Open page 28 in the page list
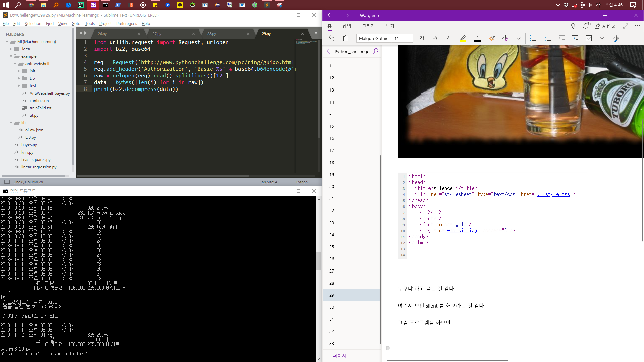This screenshot has height=362, width=644. pyautogui.click(x=352, y=283)
